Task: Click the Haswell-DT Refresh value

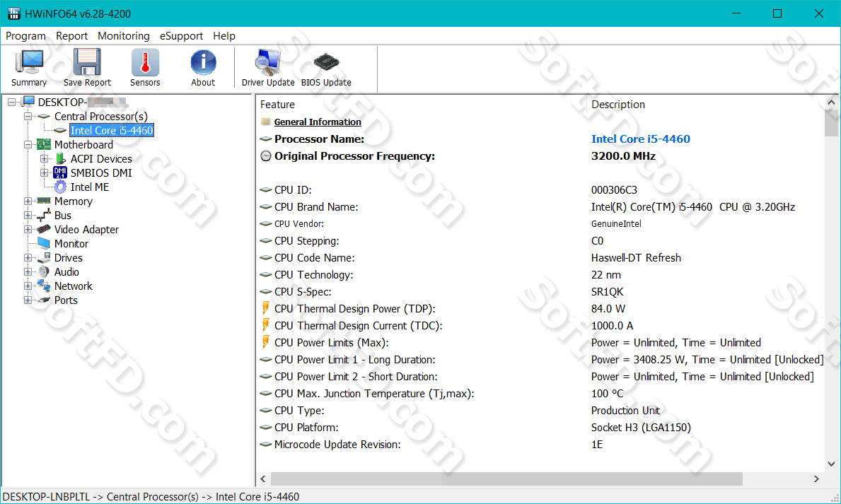Action: tap(636, 258)
